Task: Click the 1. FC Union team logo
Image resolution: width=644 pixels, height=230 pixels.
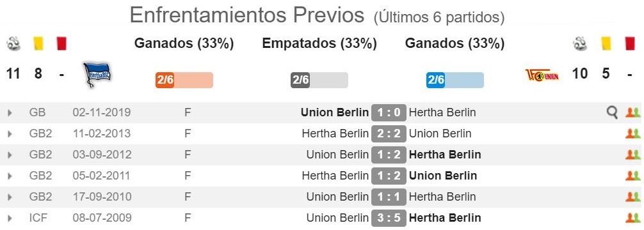Action: tap(542, 75)
